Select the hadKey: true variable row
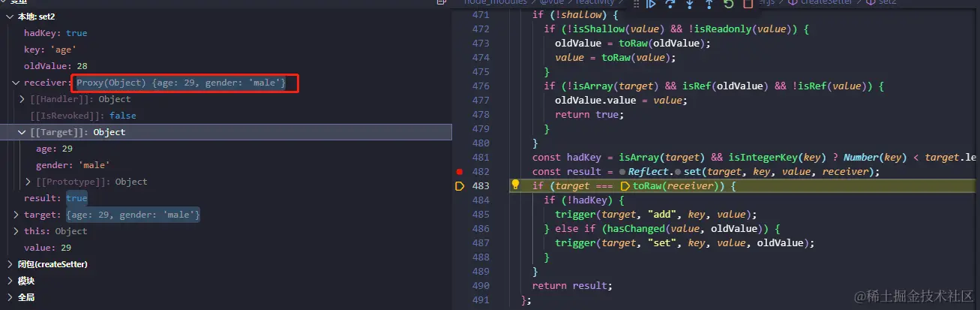The width and height of the screenshot is (980, 310). (x=226, y=33)
